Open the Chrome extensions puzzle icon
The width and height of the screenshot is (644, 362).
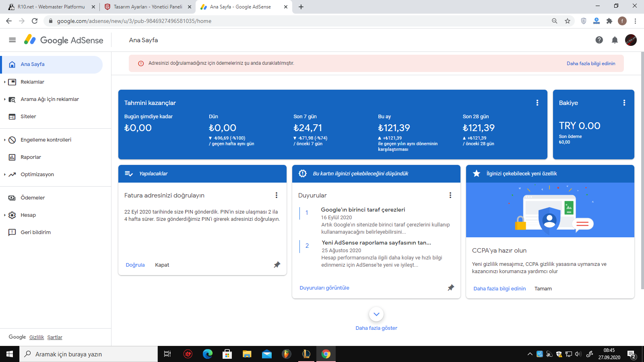609,21
